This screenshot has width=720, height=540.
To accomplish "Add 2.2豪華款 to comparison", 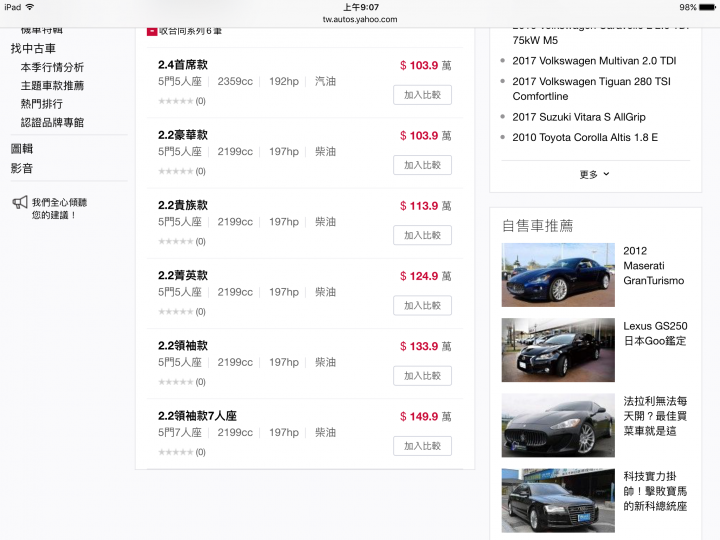I will click(x=422, y=165).
